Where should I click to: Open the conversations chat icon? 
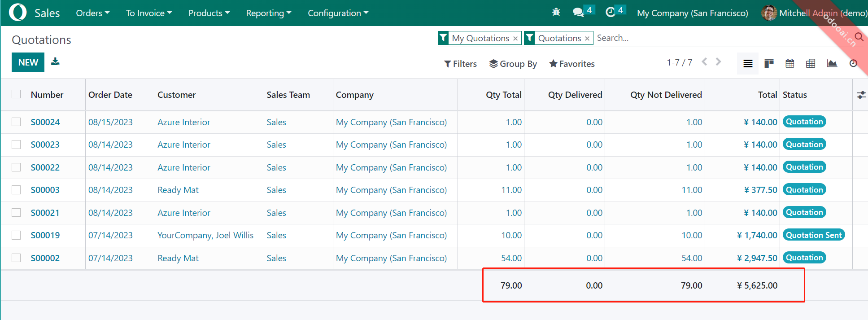(579, 12)
